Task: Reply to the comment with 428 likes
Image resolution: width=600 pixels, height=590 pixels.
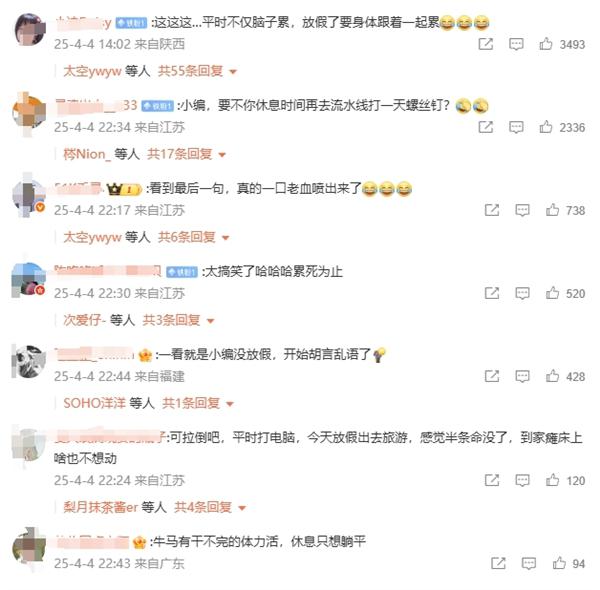Action: [522, 376]
